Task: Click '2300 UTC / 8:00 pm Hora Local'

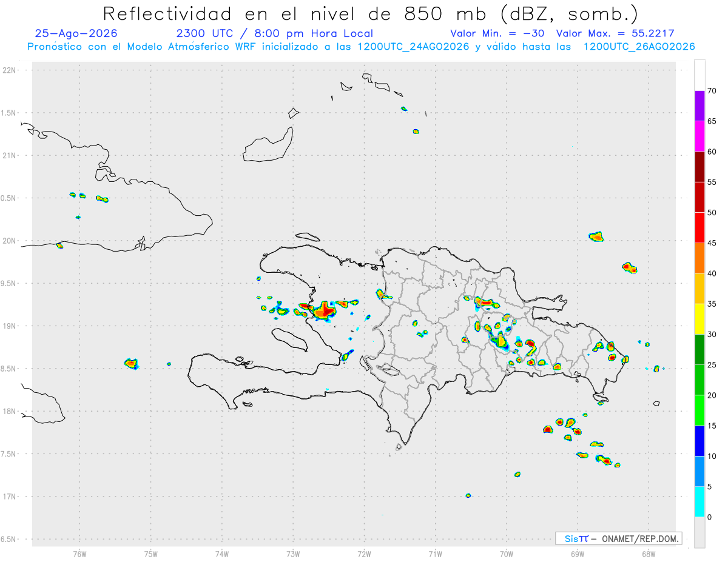Action: (x=274, y=33)
